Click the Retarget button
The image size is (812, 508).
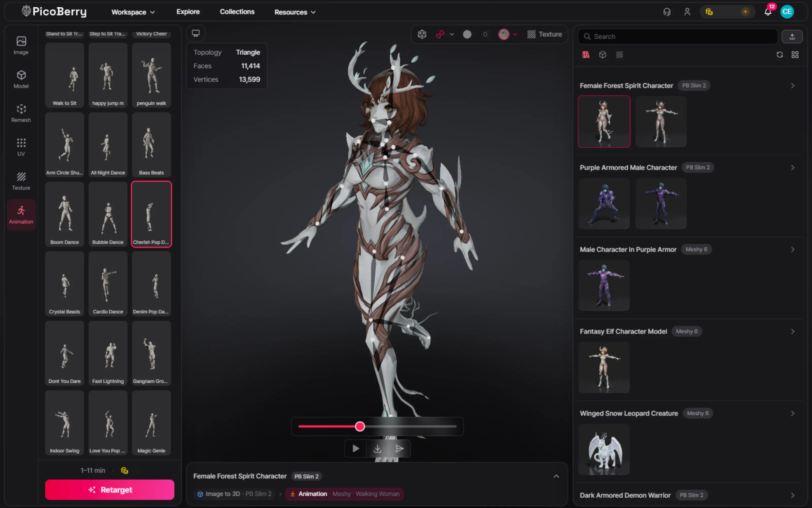click(110, 489)
